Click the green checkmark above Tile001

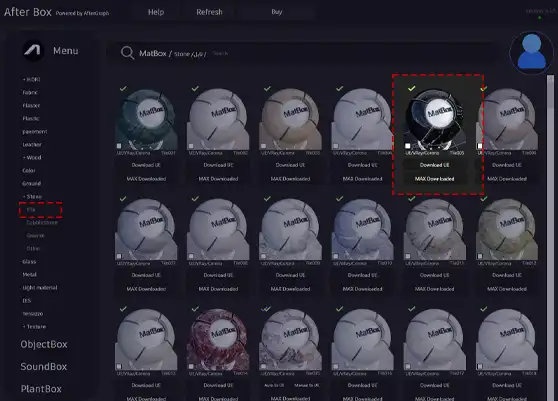(123, 89)
